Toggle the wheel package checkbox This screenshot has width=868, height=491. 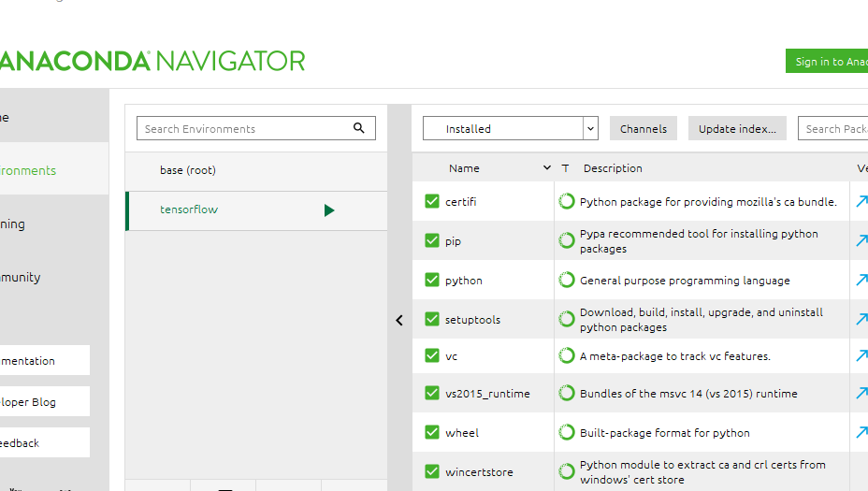432,432
